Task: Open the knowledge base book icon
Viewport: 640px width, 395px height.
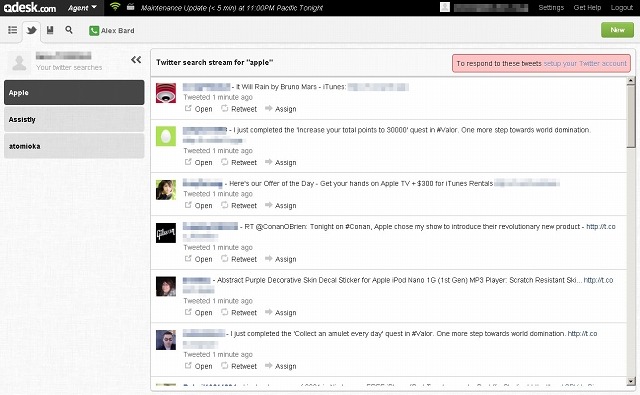Action: tap(50, 30)
